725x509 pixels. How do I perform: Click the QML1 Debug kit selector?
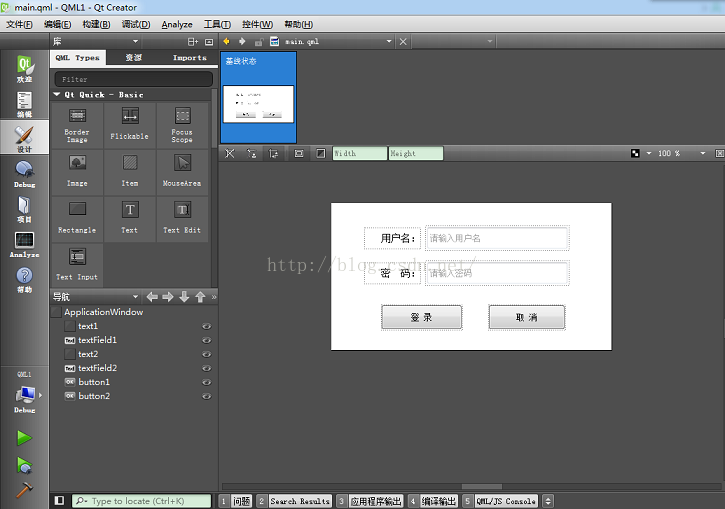[x=25, y=393]
